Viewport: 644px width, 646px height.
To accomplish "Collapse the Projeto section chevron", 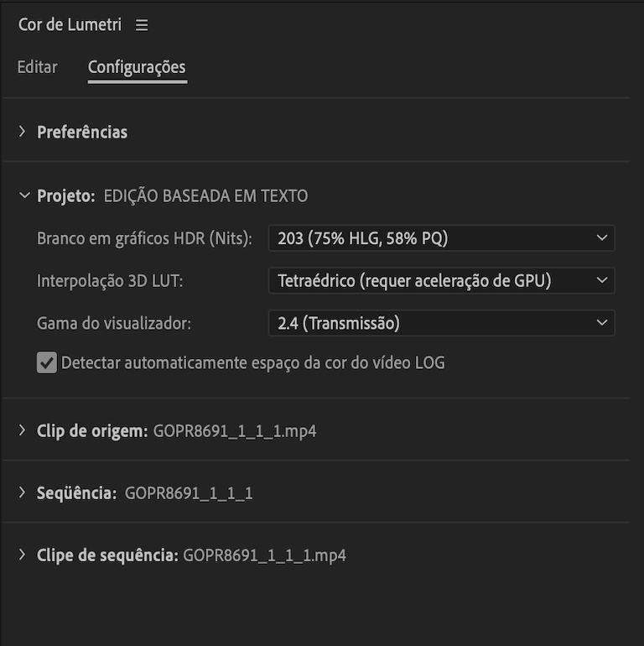I will click(23, 196).
